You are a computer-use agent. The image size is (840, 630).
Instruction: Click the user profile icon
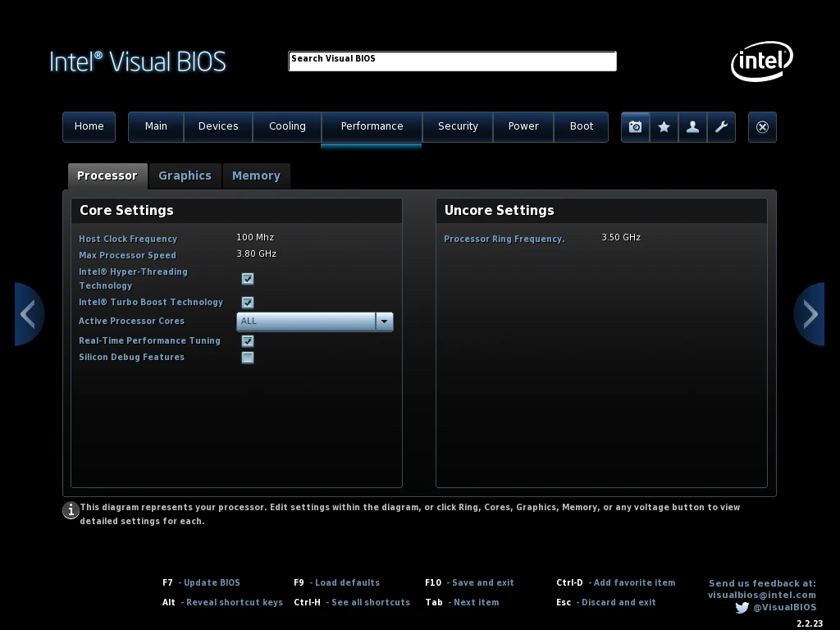pos(692,127)
